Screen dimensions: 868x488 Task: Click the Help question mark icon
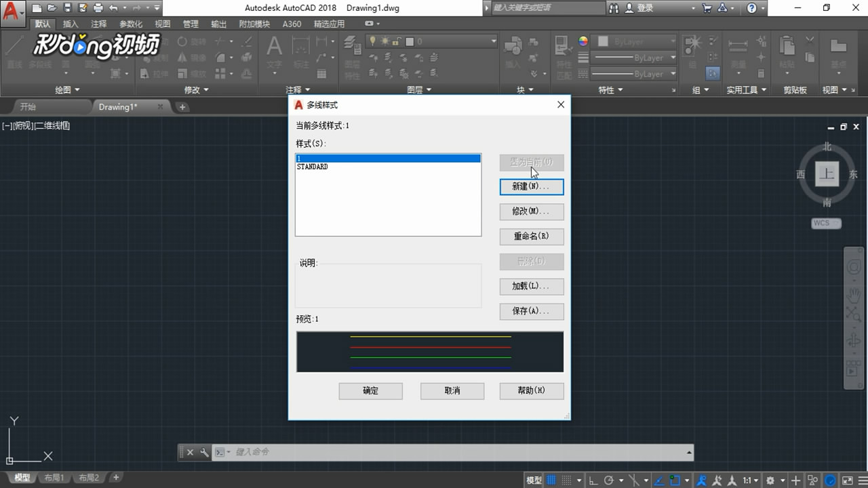pyautogui.click(x=751, y=8)
